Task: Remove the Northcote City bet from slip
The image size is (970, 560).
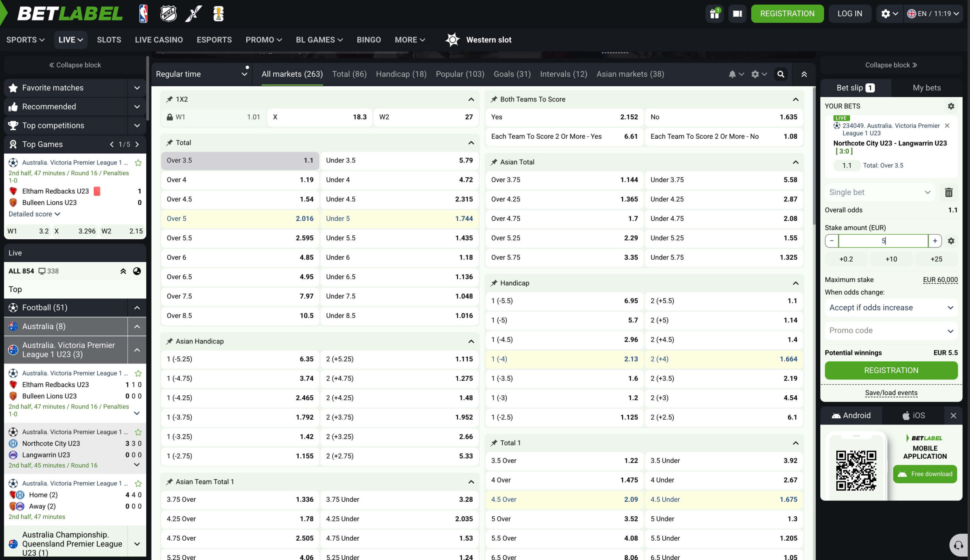Action: 947,126
